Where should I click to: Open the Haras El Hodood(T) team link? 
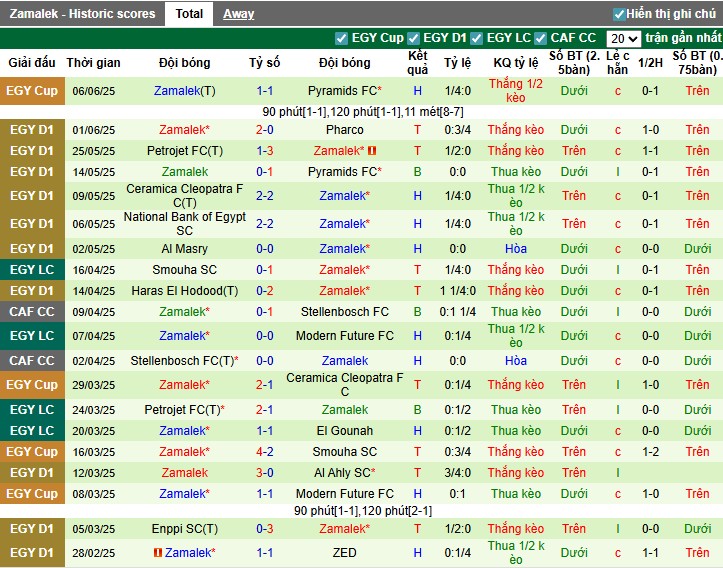pos(184,291)
